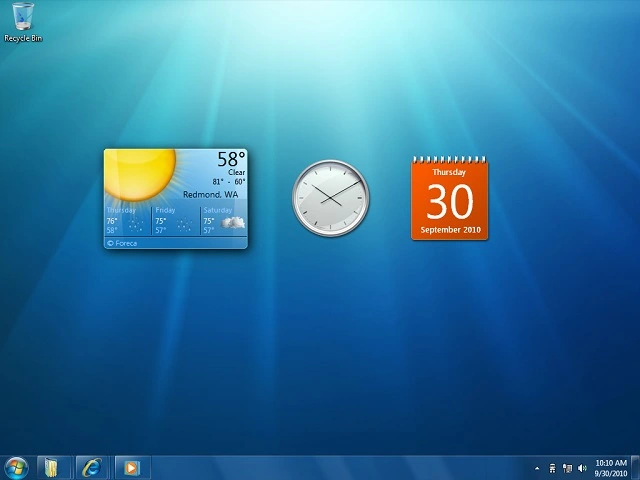Click the Show desktop button strip
The height and width of the screenshot is (480, 640).
coord(635,467)
